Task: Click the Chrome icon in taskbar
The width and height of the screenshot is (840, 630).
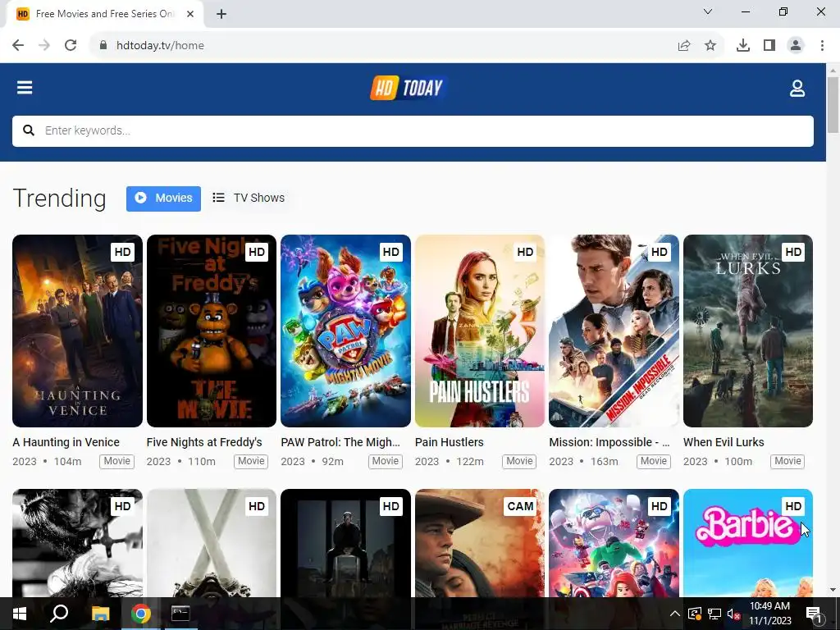Action: [140, 614]
